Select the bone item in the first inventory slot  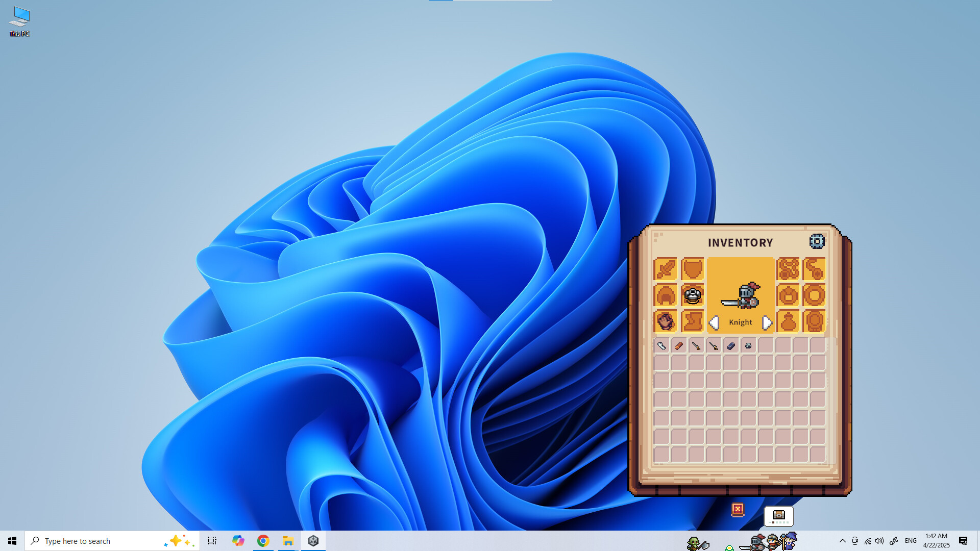pyautogui.click(x=662, y=346)
